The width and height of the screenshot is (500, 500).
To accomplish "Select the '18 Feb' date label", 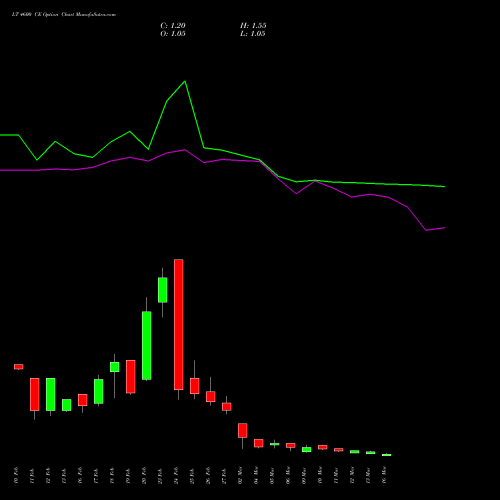I will [x=113, y=475].
